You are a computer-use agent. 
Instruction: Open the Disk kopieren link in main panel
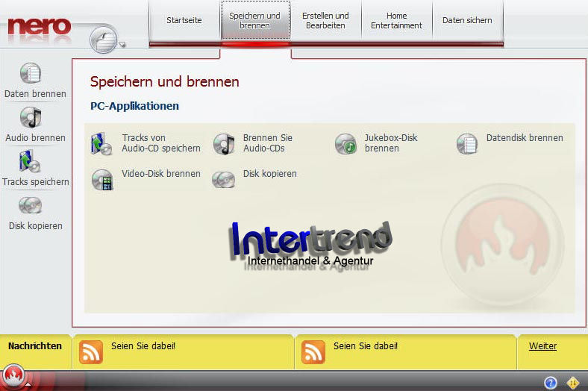[x=270, y=174]
